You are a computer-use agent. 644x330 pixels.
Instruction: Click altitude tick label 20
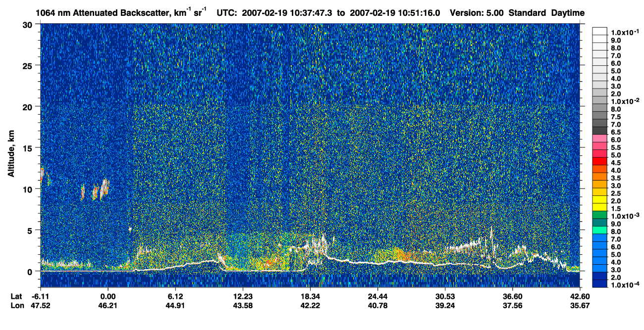[29, 106]
